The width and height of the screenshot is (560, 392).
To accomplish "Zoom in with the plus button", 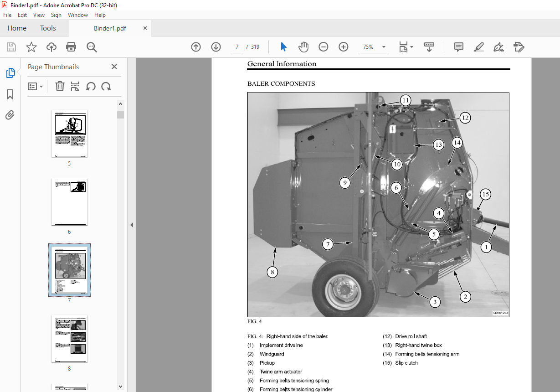I will (x=344, y=47).
